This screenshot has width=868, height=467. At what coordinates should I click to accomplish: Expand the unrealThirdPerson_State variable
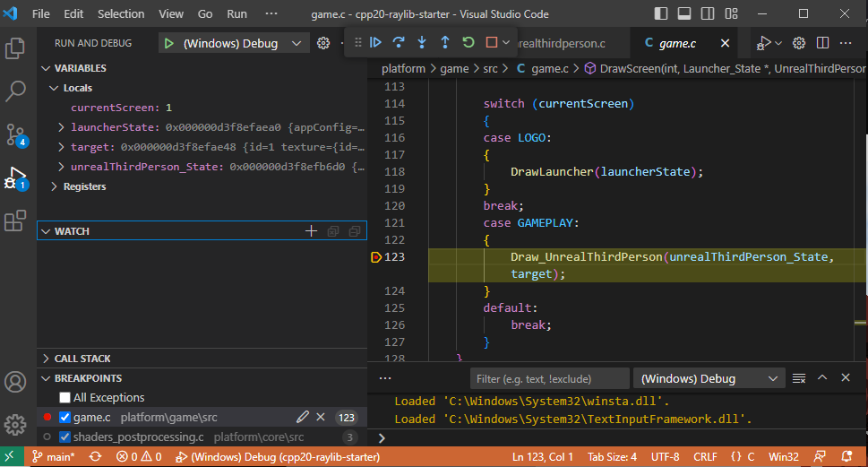[61, 167]
